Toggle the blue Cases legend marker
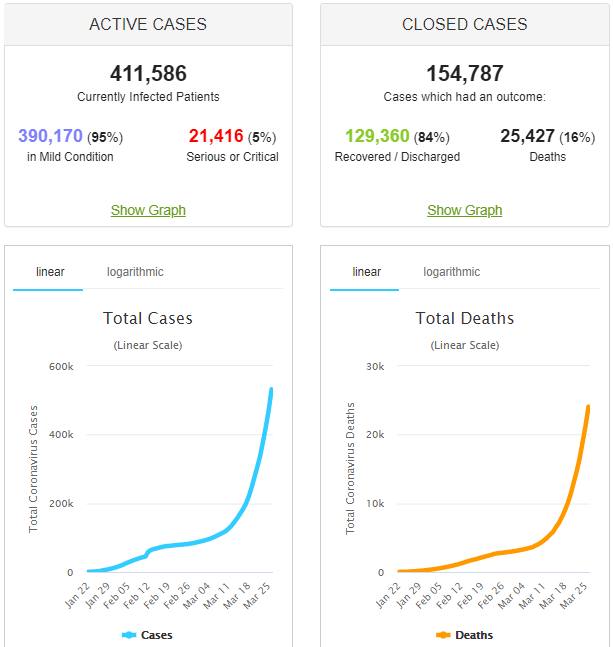613x647 pixels. tap(130, 635)
